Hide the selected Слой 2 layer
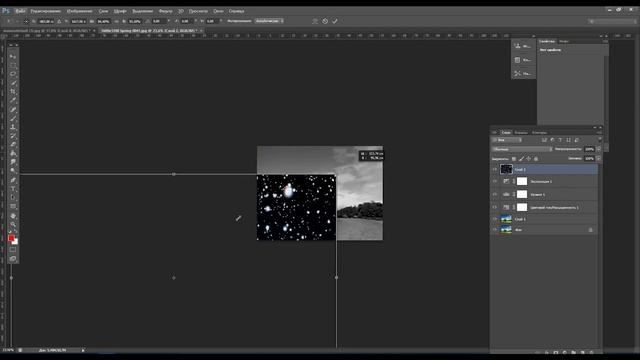The height and width of the screenshot is (360, 640). pos(495,169)
